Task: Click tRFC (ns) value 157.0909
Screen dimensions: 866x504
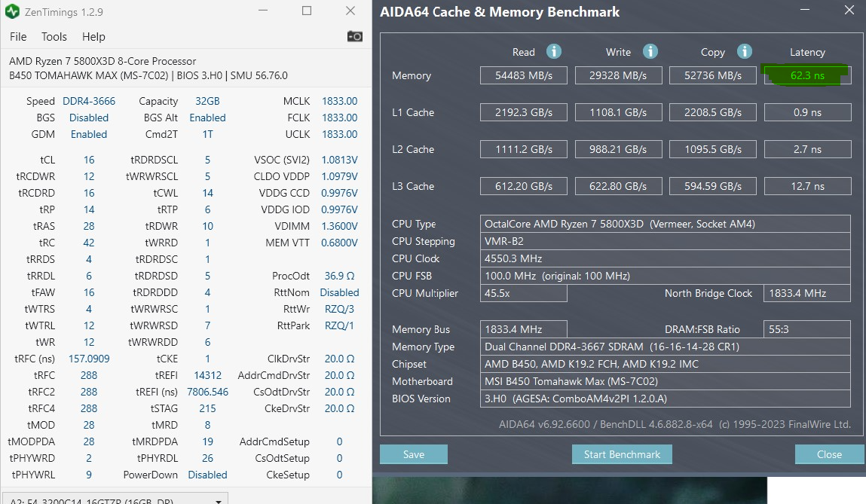Action: click(89, 359)
